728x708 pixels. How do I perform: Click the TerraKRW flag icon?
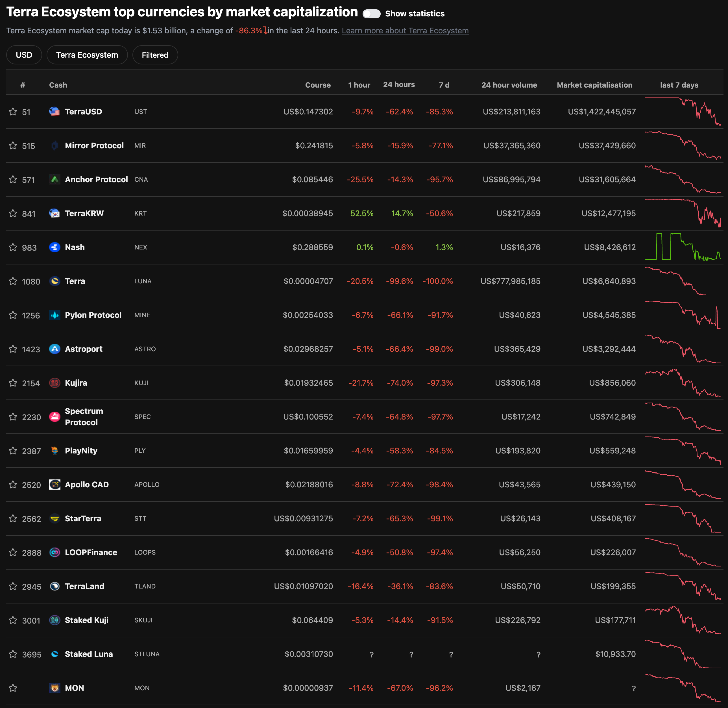click(x=55, y=213)
